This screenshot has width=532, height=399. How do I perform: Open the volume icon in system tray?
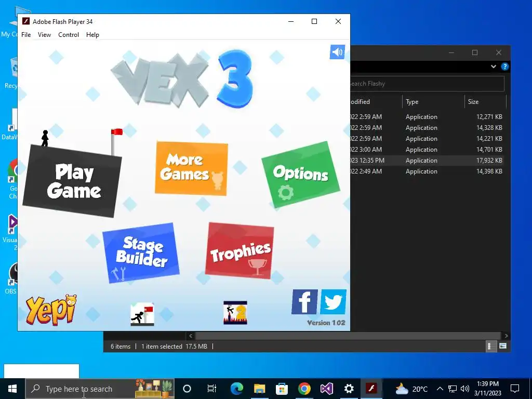pyautogui.click(x=465, y=389)
